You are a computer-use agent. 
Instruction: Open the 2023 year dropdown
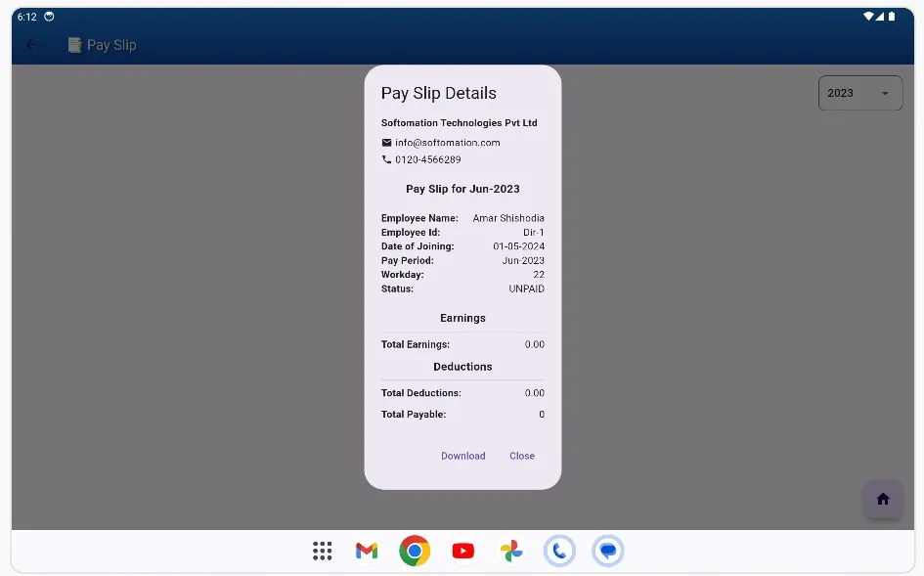pos(860,93)
